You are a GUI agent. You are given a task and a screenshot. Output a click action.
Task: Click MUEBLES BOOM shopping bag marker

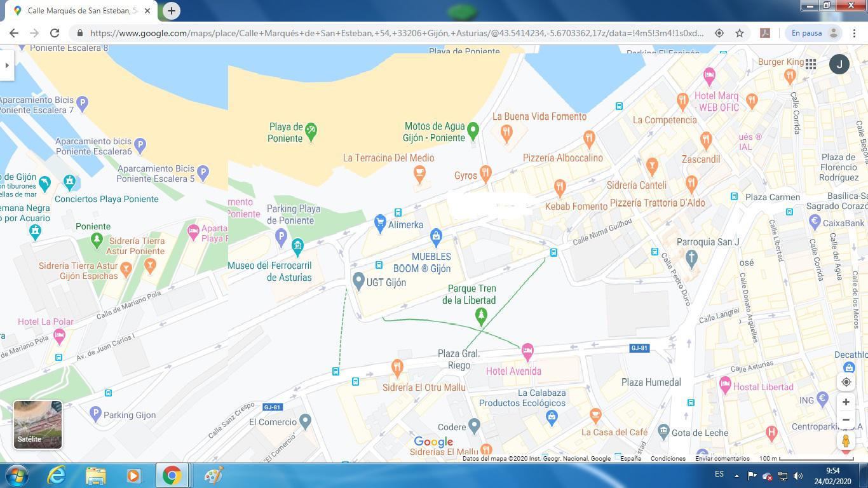(x=436, y=238)
